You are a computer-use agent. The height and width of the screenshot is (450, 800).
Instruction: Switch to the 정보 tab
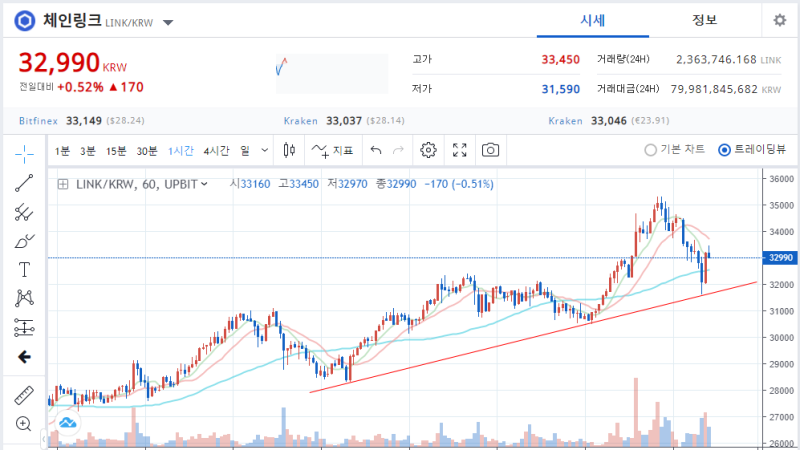tap(705, 20)
